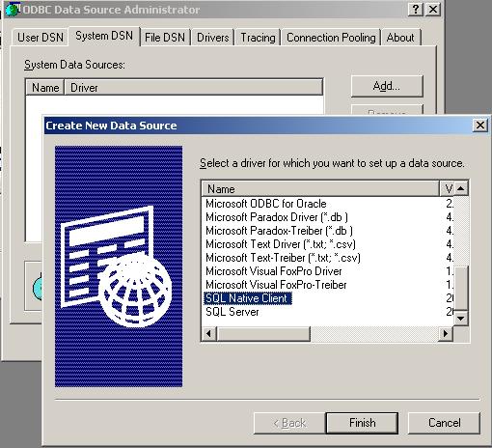Open the Tracing tab

tap(258, 38)
